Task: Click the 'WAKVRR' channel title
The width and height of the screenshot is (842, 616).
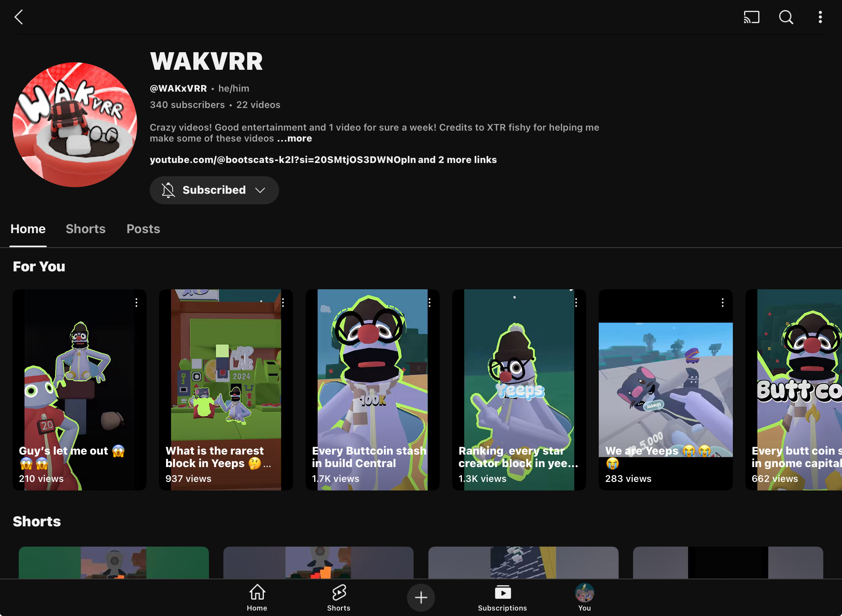Action: (207, 61)
